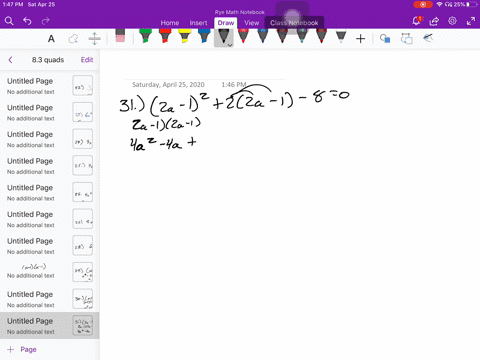Select the pale gray pencil tool
Viewport: 480px width, 360px height.
[341, 37]
